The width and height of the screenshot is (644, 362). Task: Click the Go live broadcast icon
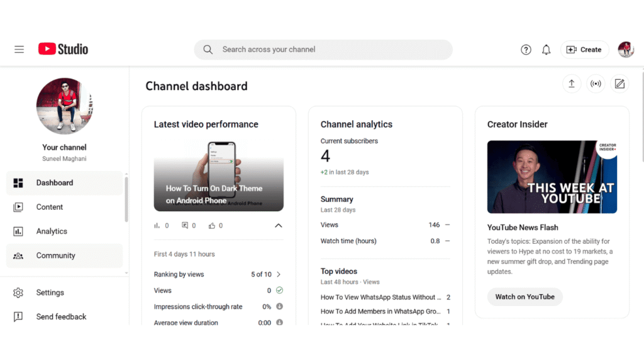tap(596, 84)
